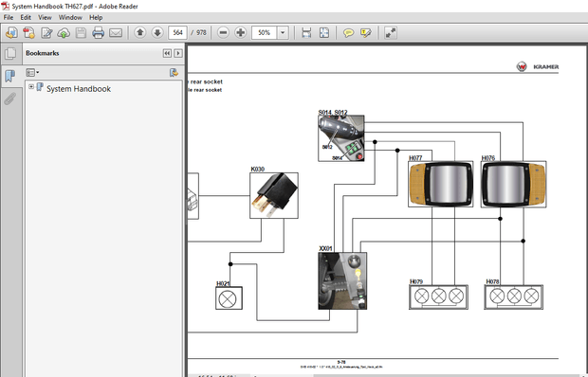This screenshot has height=377, width=588.
Task: Collapse the Bookmarks panel with double arrow
Action: pos(167,53)
